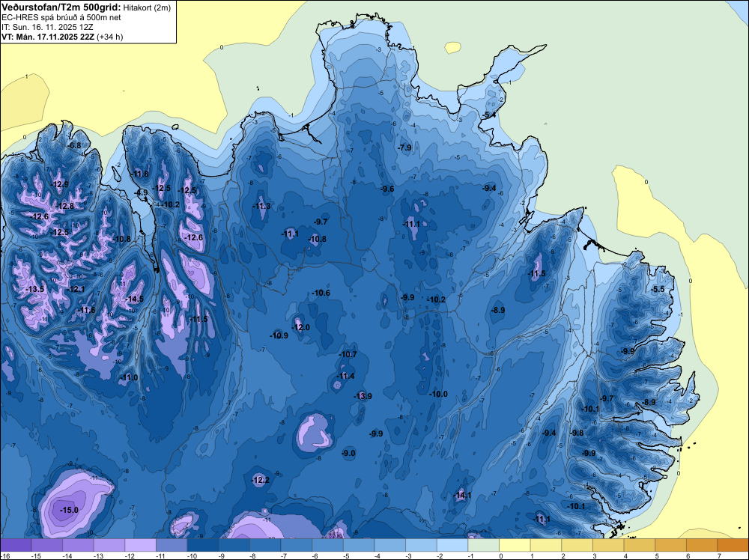Viewport: 749px width, 560px height.
Task: Click the -10.7 temperature label
Action: click(348, 354)
